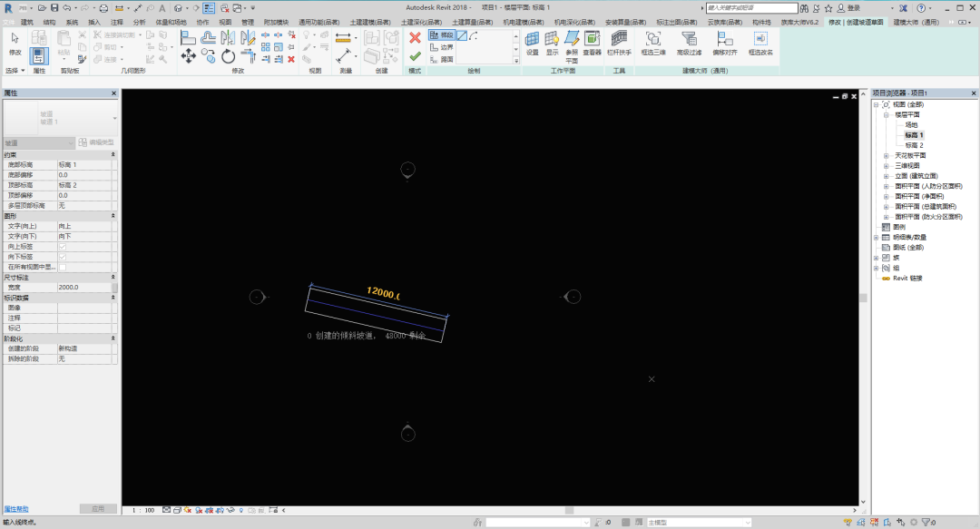Viewport: 980px width, 529px height.
Task: Select the Move tool in the ribbon
Action: [188, 56]
